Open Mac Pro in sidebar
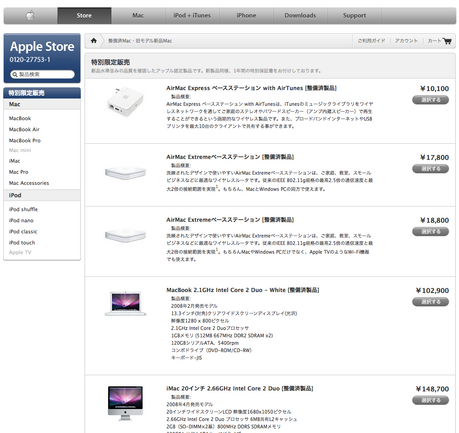This screenshot has height=433, width=459. coord(19,172)
